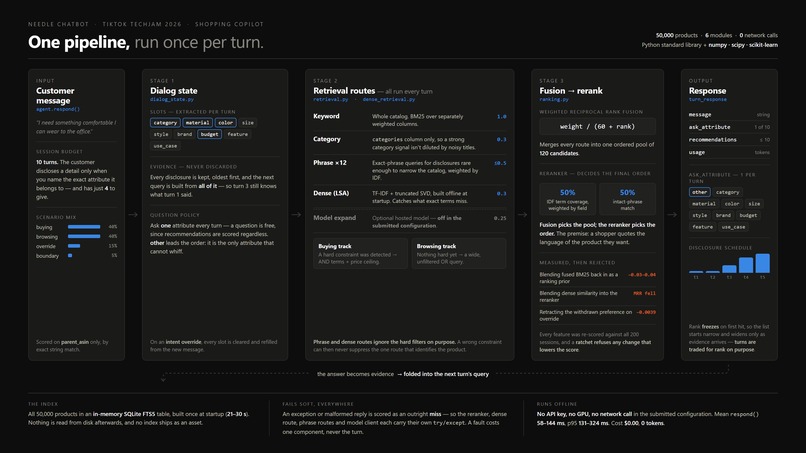Select the color chip in Dialog state slots
Screen dimensions: 806x453
226,123
